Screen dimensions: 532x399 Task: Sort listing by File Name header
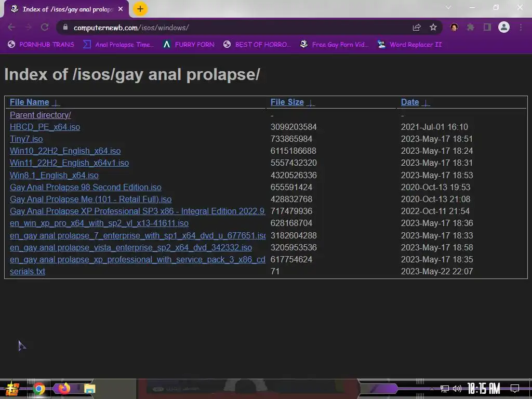pyautogui.click(x=30, y=102)
